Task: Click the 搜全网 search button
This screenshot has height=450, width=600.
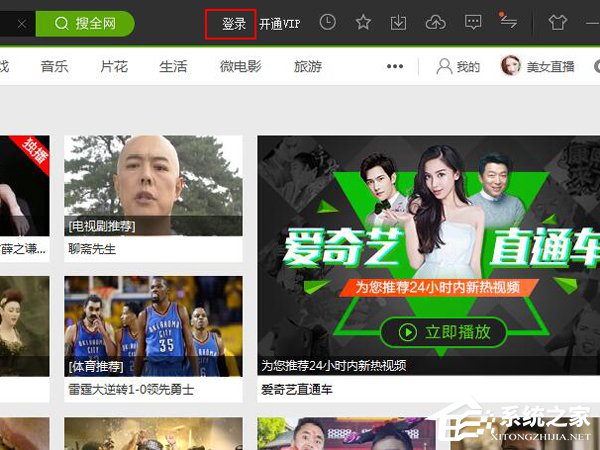Action: 85,24
